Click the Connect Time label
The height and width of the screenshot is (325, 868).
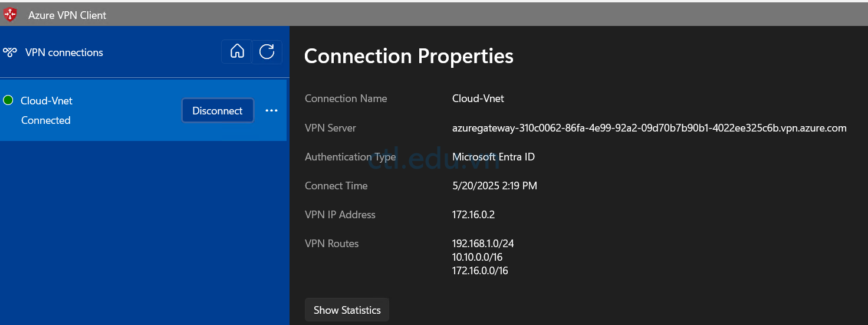pyautogui.click(x=336, y=186)
